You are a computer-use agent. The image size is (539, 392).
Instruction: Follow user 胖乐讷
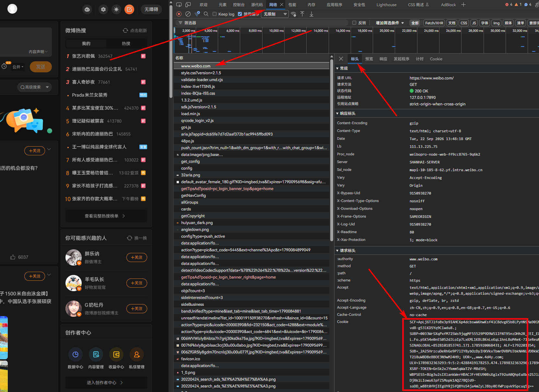[136, 257]
